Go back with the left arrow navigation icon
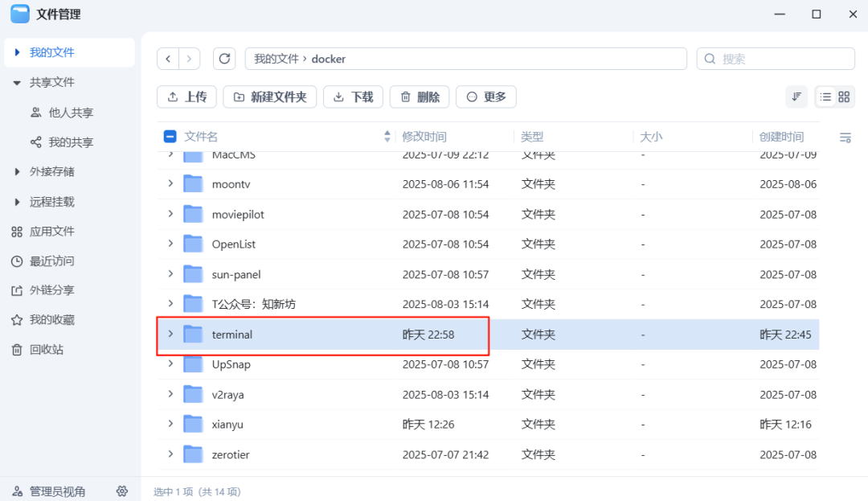This screenshot has width=868, height=501. point(168,59)
